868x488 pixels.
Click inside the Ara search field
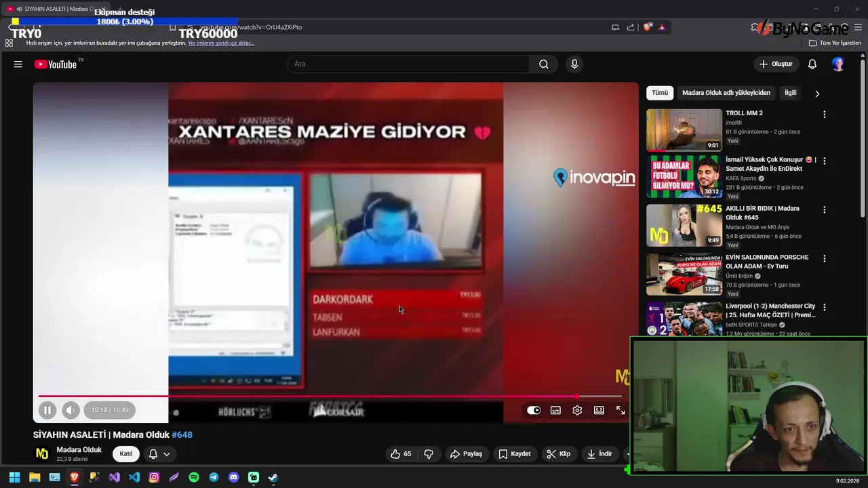click(x=408, y=64)
